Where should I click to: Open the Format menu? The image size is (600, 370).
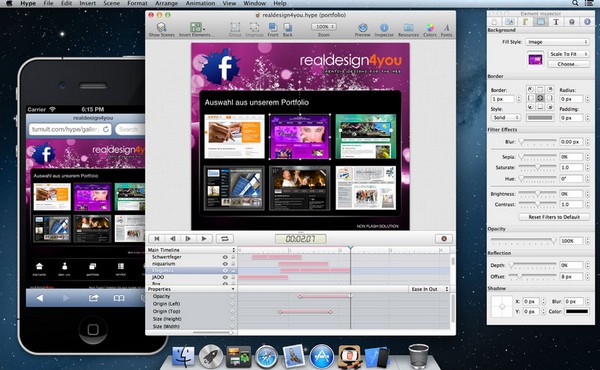coord(137,3)
